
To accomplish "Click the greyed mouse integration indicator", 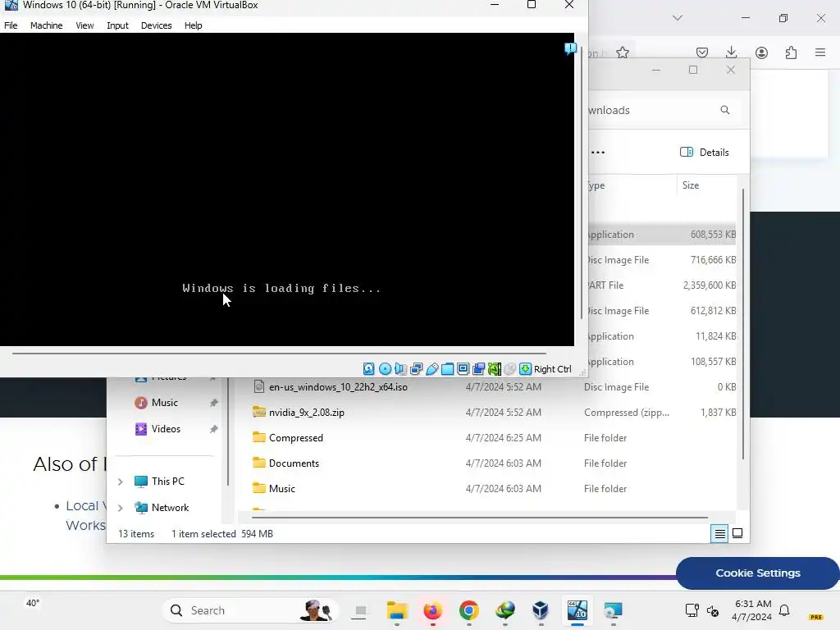I will (510, 368).
